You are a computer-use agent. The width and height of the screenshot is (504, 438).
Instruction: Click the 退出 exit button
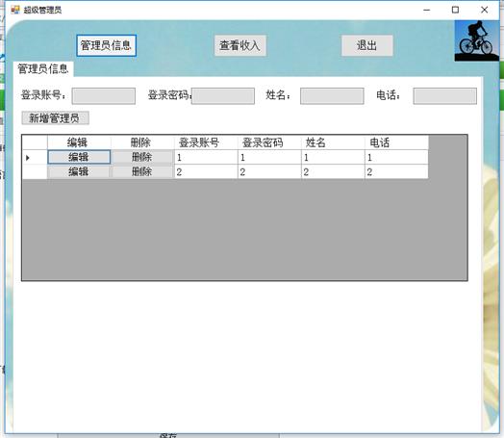coord(366,45)
